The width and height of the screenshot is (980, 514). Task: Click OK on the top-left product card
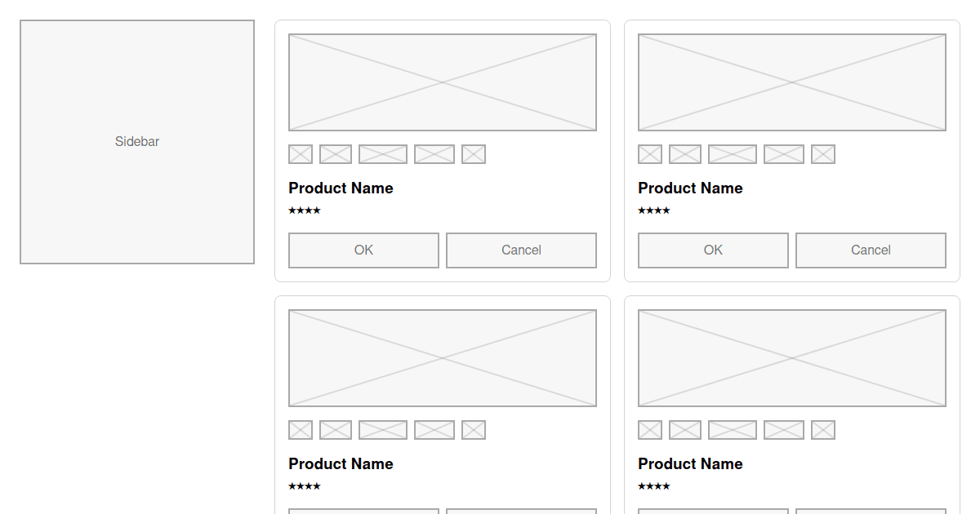point(363,250)
